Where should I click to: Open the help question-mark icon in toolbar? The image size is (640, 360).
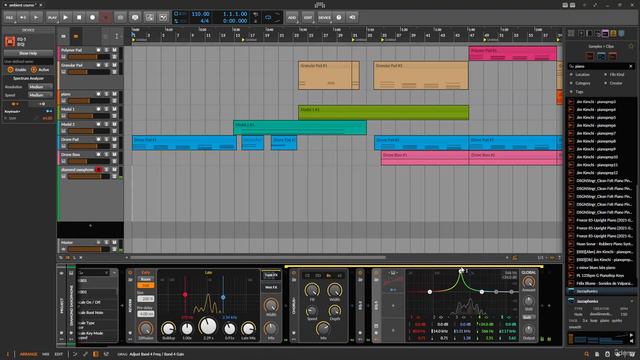point(339,18)
